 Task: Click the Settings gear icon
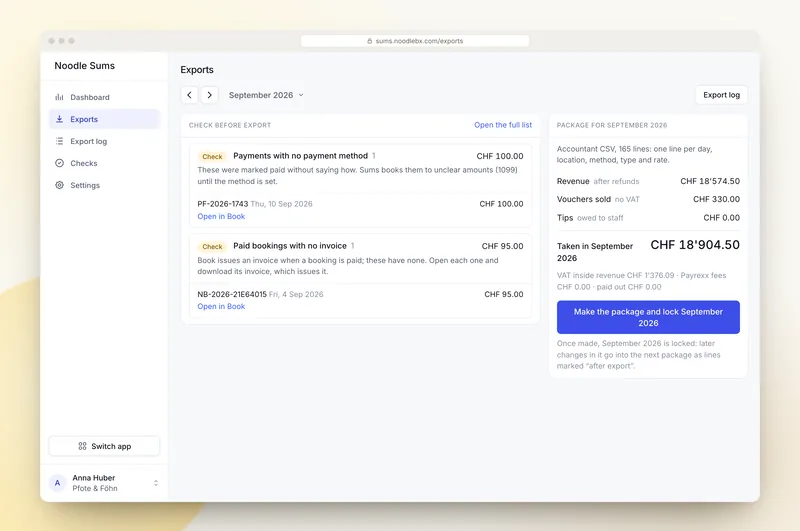point(59,185)
